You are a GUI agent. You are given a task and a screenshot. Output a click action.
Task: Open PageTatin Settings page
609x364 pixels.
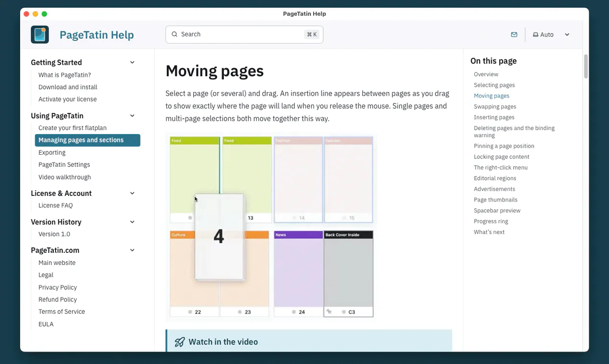click(64, 165)
